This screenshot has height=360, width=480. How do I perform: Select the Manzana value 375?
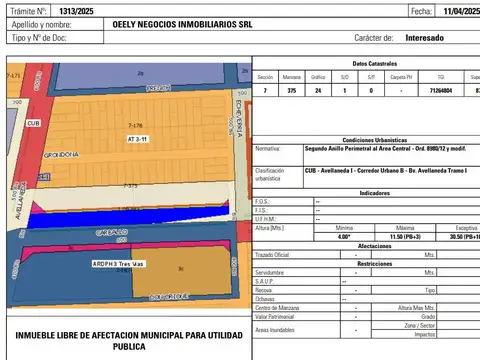click(x=292, y=90)
